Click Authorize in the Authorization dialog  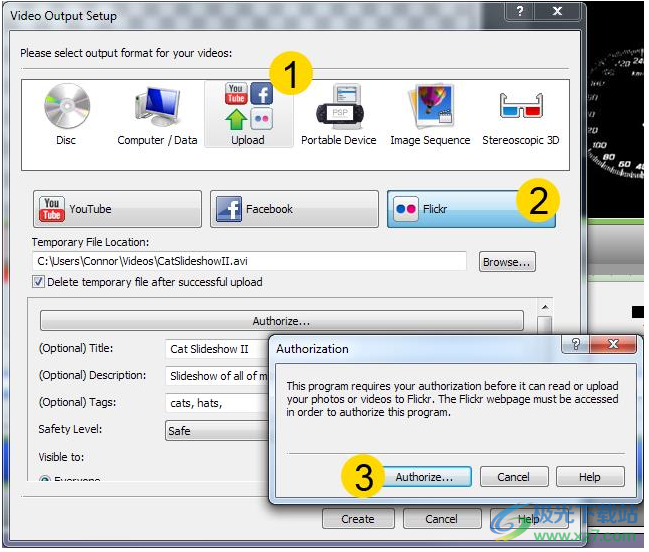click(x=428, y=478)
